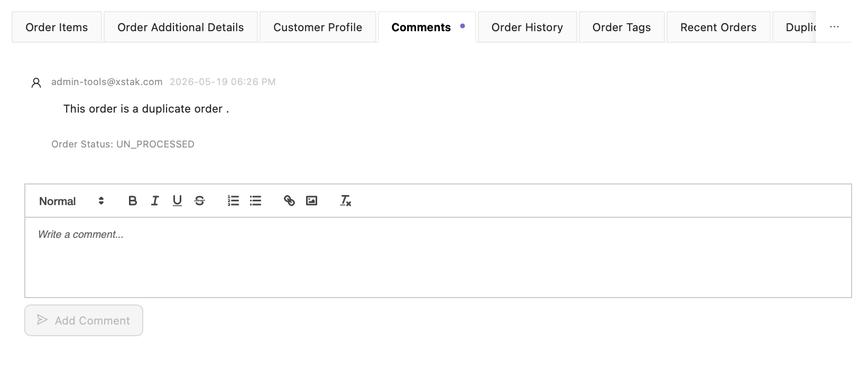Expand the more tabs ellipsis menu
The width and height of the screenshot is (868, 370).
(x=834, y=27)
